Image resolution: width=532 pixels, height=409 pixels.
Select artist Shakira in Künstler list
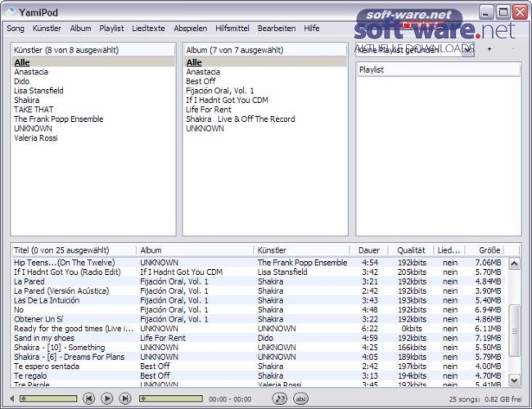93,101
